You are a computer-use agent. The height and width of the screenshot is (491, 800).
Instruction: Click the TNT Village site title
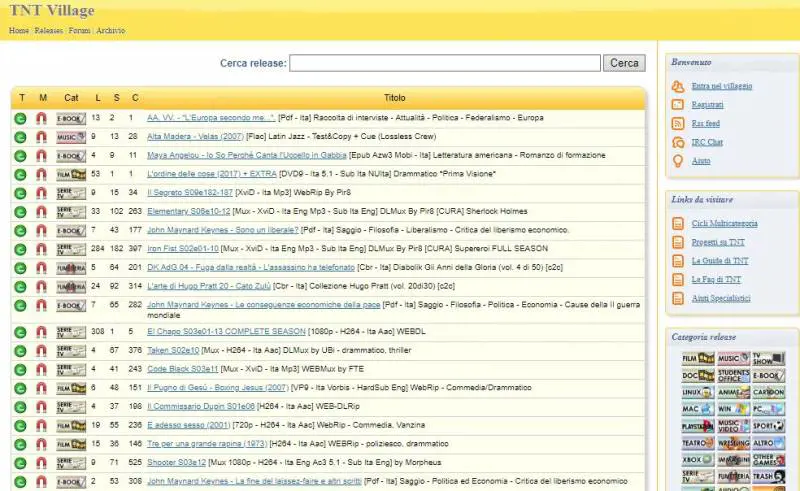point(52,11)
